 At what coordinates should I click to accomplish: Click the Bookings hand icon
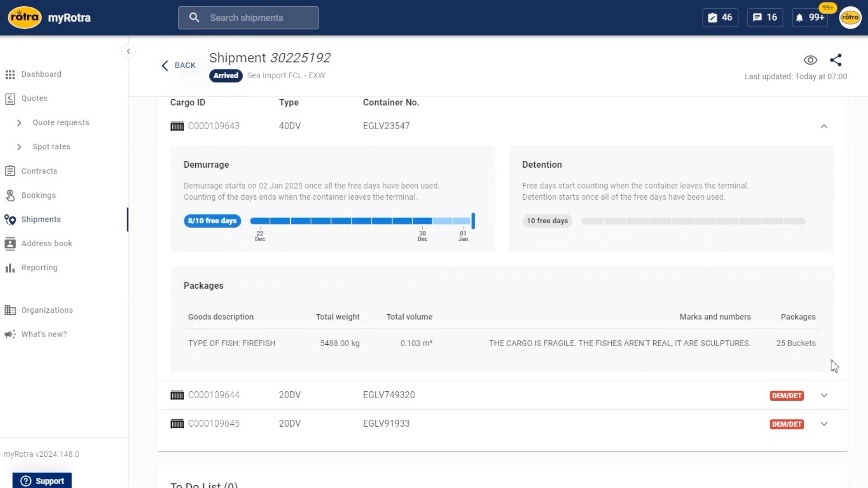(10, 195)
